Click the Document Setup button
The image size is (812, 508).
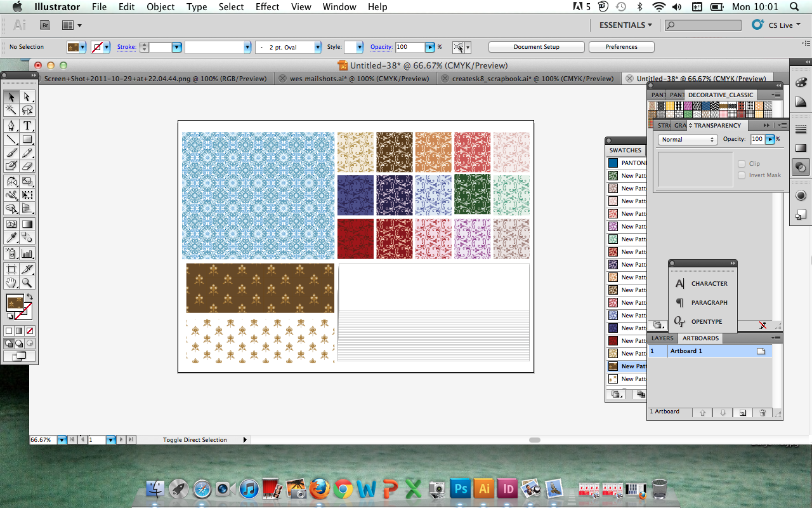pyautogui.click(x=536, y=46)
